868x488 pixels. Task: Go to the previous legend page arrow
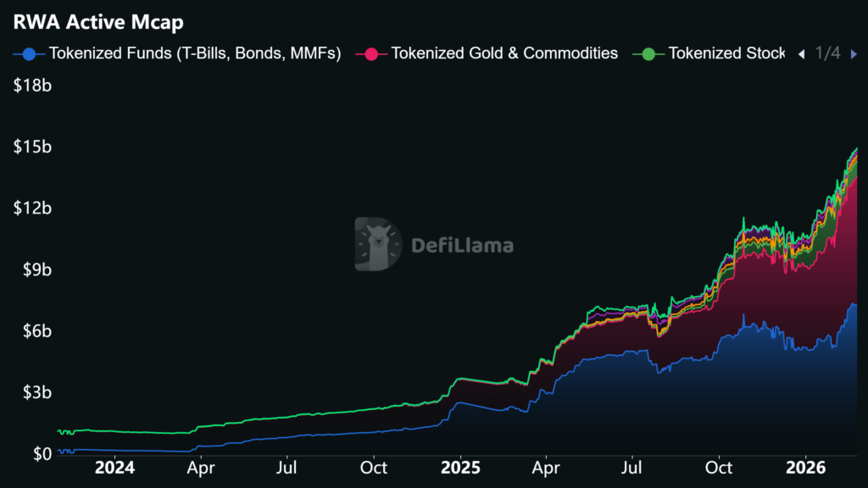pyautogui.click(x=801, y=54)
